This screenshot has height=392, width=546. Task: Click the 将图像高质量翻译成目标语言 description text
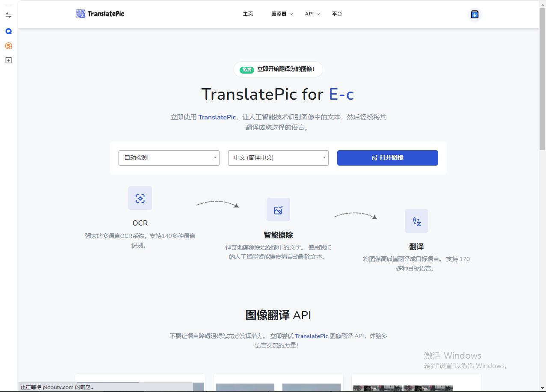pos(416,264)
